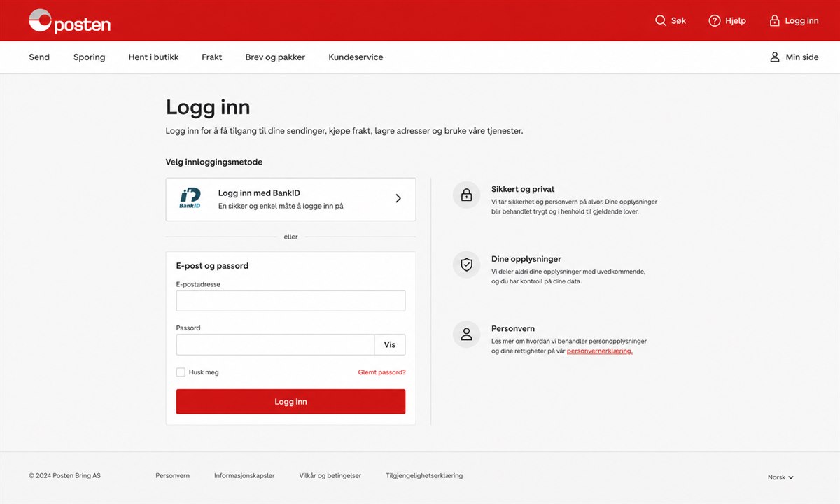Open the footer Personvern link

(x=172, y=476)
